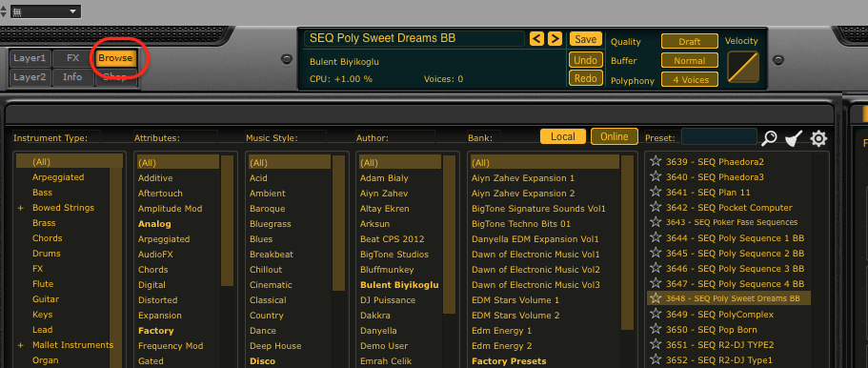Viewport: 868px width, 368px height.
Task: Change Polyphony from 4 Voices
Action: tap(690, 80)
